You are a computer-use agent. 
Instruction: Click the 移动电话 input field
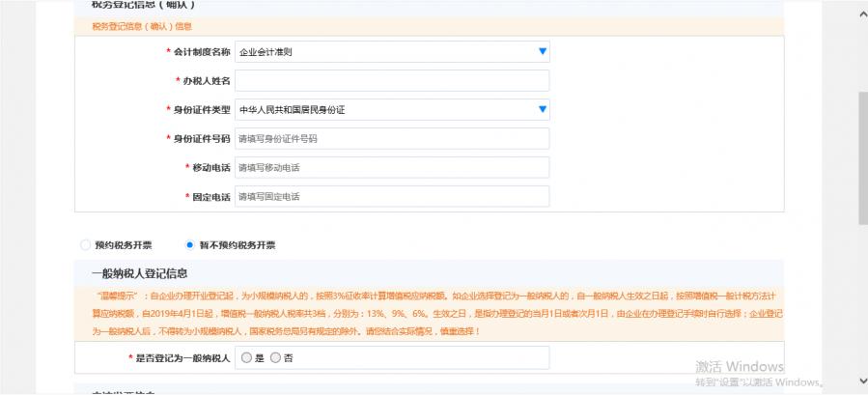pyautogui.click(x=392, y=167)
